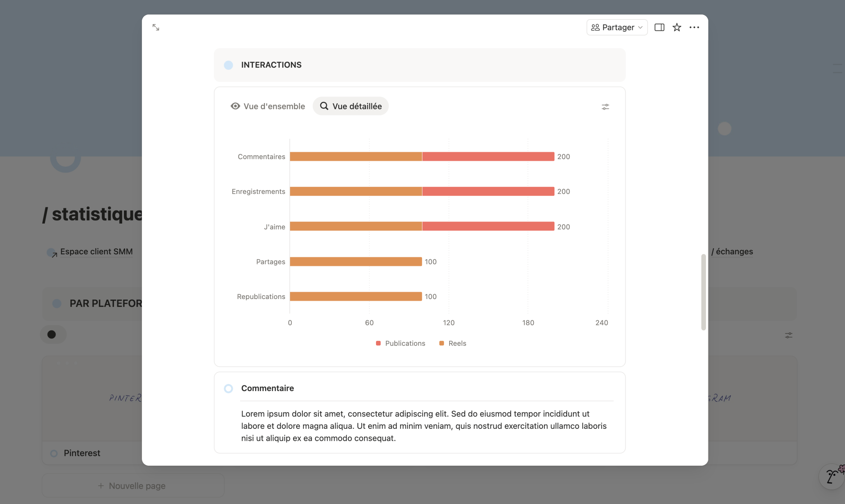Click the assistant face icon in the corner
The image size is (845, 504).
(832, 476)
